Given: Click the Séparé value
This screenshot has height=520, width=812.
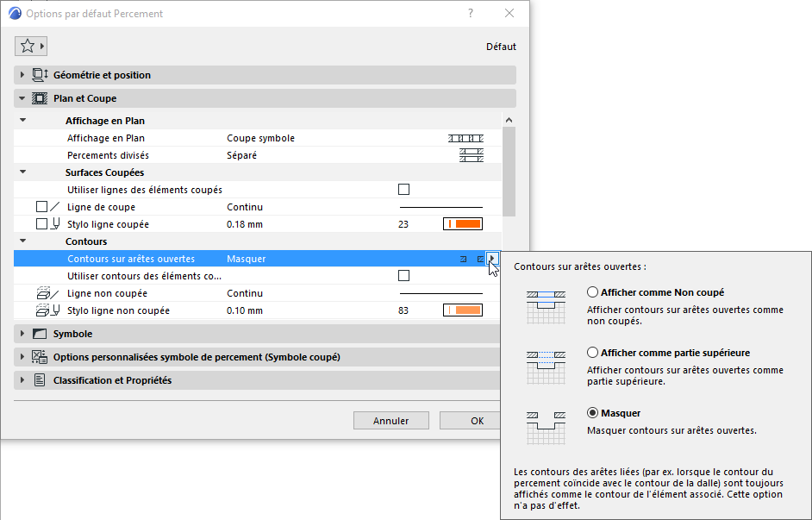Looking at the screenshot, I should tap(241, 155).
